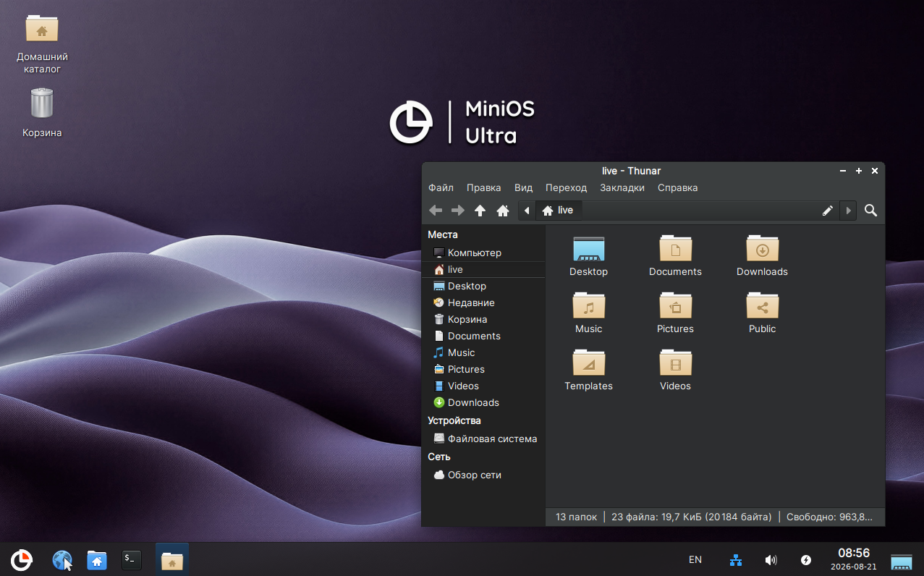Open the Файл menu

coord(441,187)
